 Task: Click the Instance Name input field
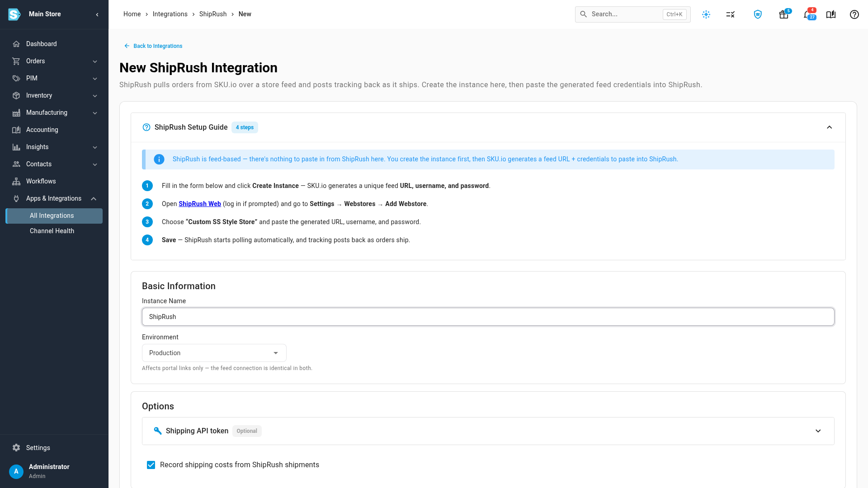pyautogui.click(x=488, y=317)
